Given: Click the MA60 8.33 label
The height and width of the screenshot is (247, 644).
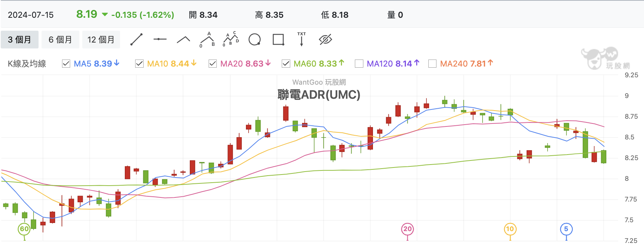Looking at the screenshot, I should pos(319,64).
